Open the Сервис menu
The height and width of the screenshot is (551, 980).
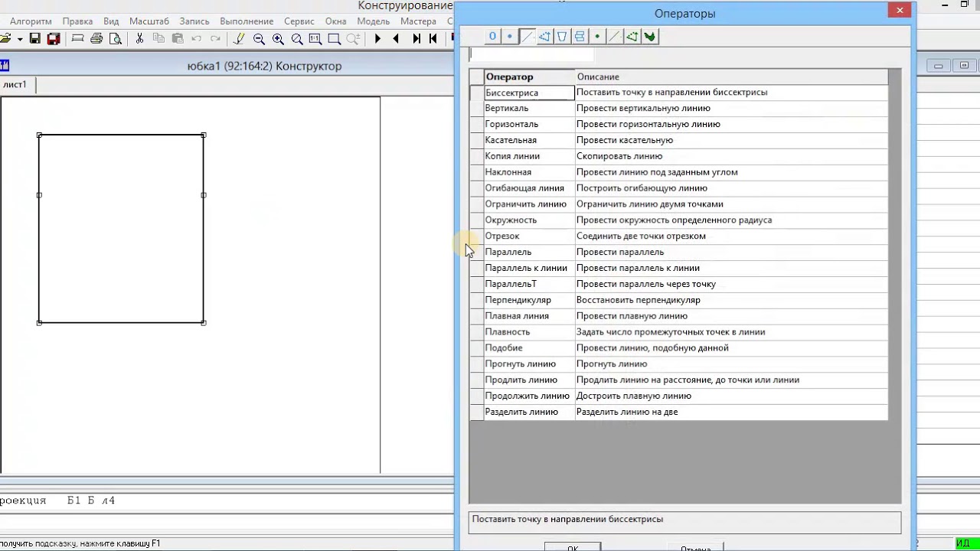[299, 21]
